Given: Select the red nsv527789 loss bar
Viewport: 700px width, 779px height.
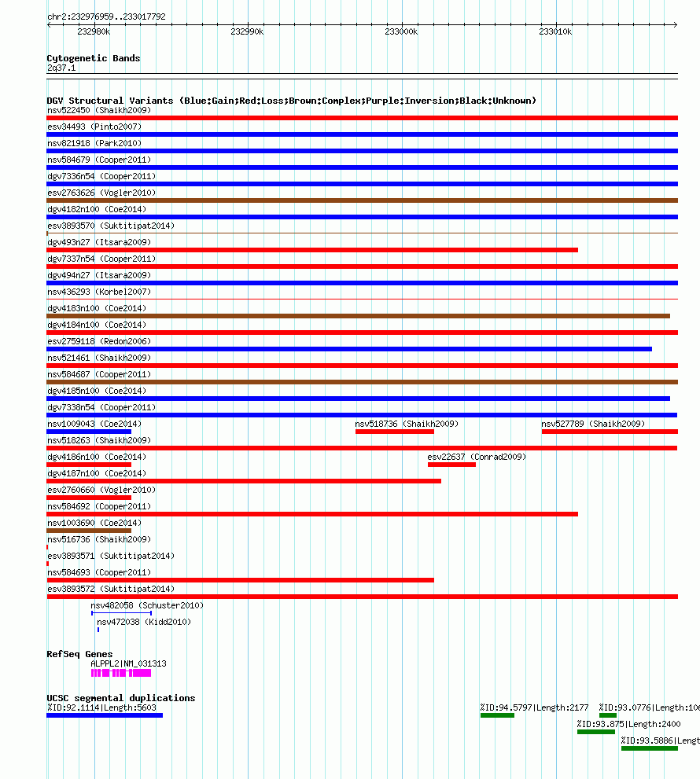Looking at the screenshot, I should (610, 432).
